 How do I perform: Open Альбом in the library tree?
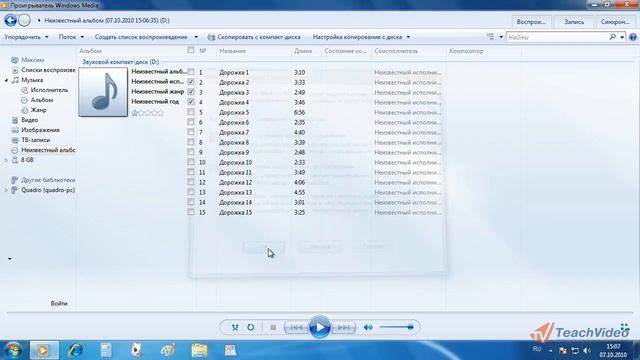point(42,100)
